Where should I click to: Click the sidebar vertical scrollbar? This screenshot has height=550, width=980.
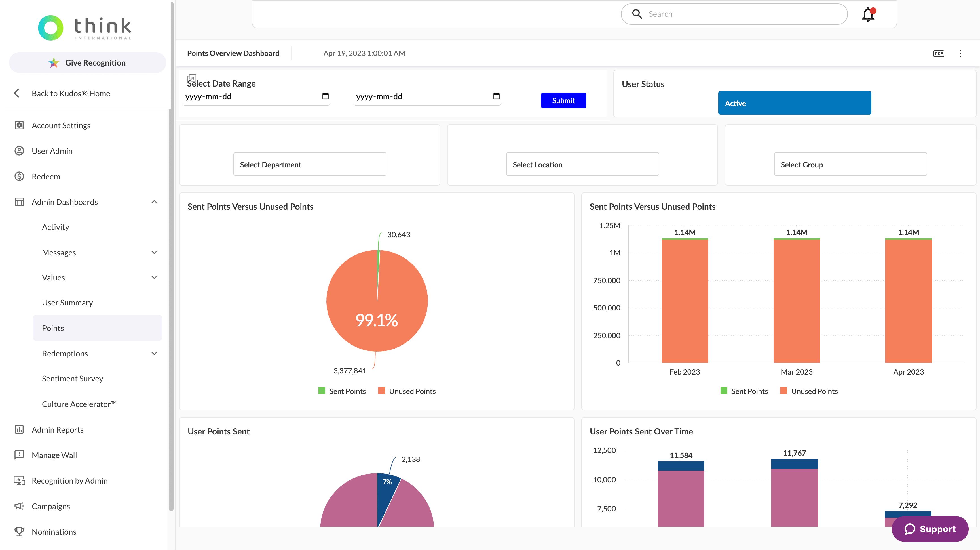(171, 256)
